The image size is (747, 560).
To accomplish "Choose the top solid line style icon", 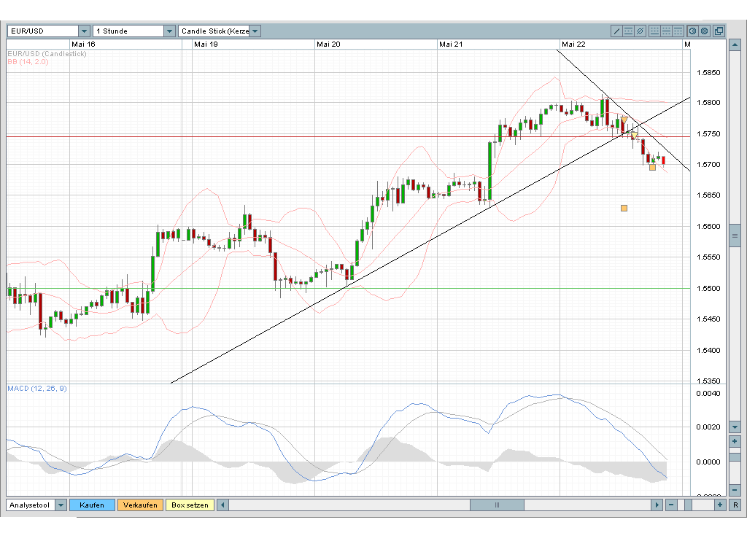I will pos(678,31).
